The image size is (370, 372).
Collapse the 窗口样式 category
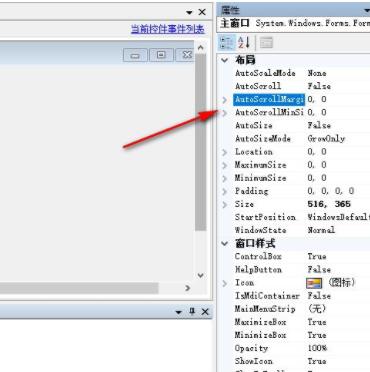tap(225, 244)
